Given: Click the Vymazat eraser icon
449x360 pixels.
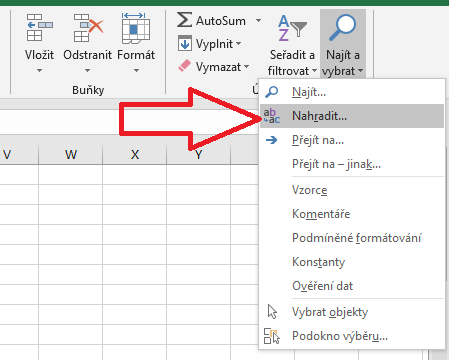Looking at the screenshot, I should tap(184, 66).
